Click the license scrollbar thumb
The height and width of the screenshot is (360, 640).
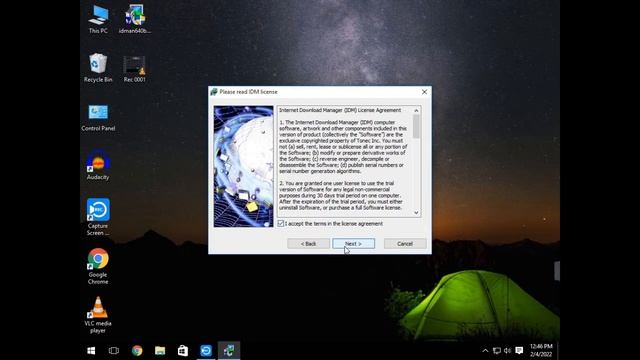pyautogui.click(x=416, y=127)
